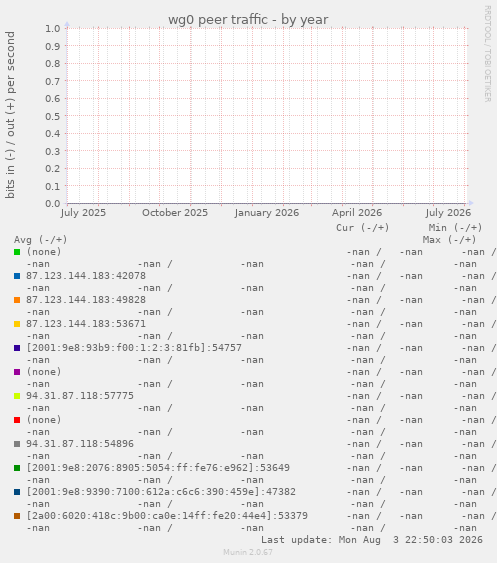Click the 'July 2025' x-axis label

coord(83,213)
